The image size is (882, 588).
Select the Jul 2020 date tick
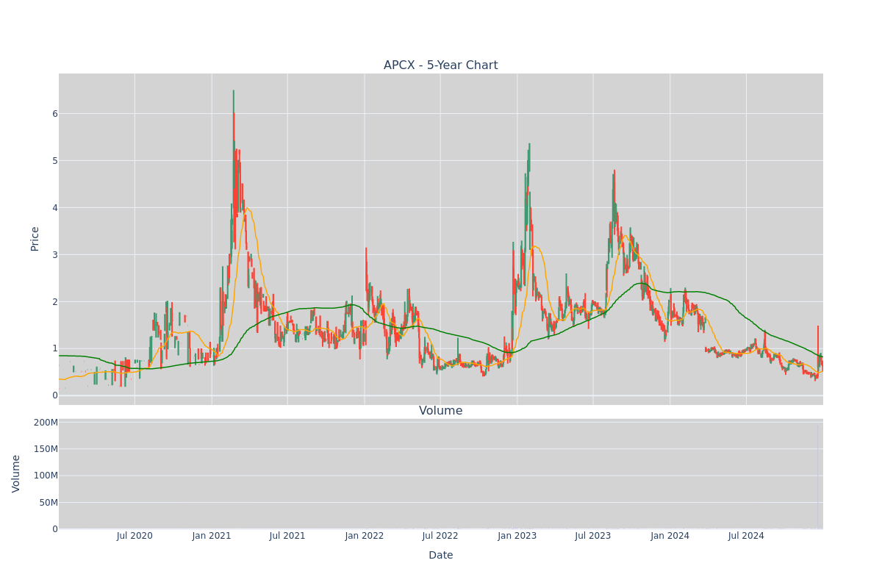135,536
